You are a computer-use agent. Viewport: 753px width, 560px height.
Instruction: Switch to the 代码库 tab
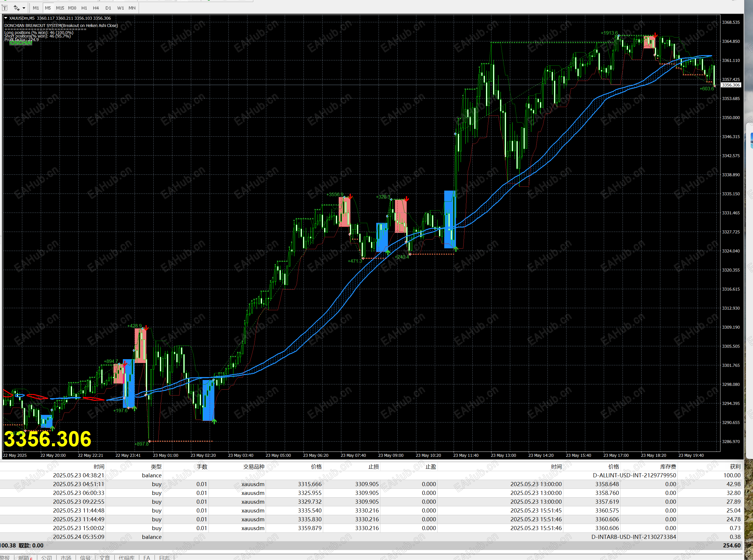coord(126,557)
